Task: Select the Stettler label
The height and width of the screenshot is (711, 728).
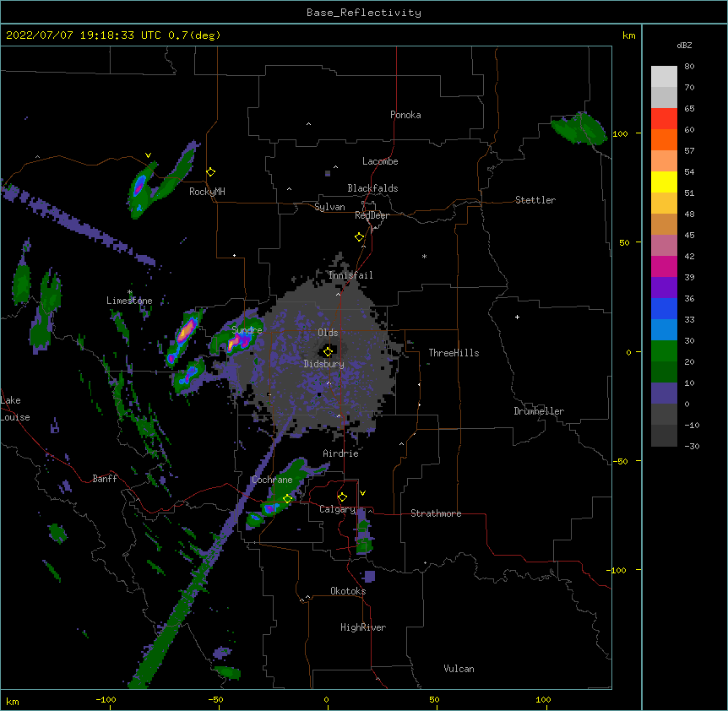Action: click(x=535, y=200)
